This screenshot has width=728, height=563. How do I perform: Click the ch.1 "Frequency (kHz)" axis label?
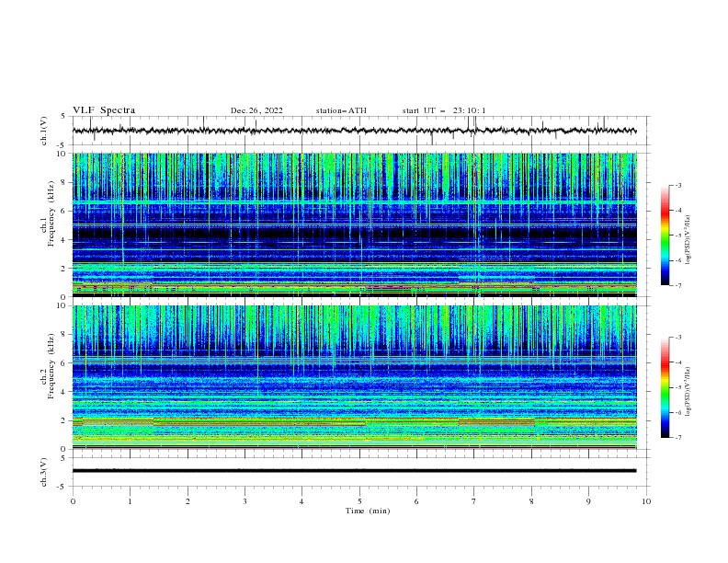(51, 214)
